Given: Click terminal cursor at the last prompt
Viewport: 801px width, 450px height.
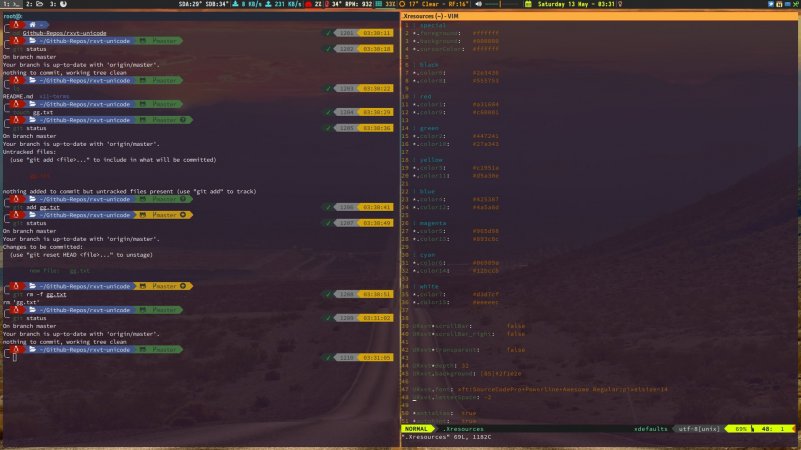Looking at the screenshot, I should [15, 358].
